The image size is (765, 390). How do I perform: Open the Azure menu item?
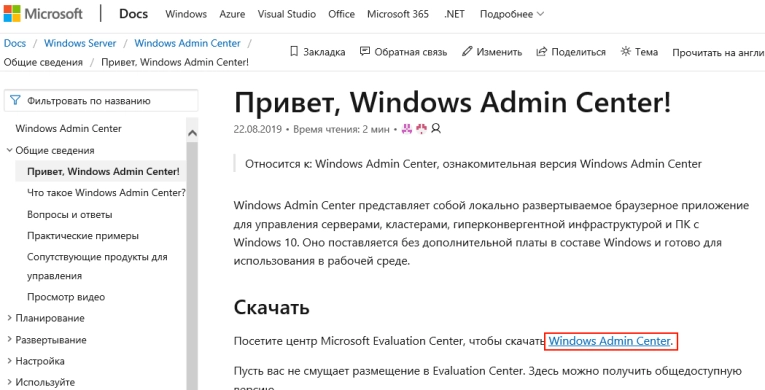pos(232,14)
